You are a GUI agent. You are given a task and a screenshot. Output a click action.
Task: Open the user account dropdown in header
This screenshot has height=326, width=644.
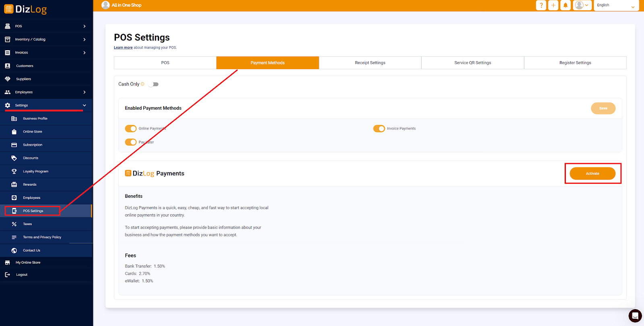click(x=582, y=5)
